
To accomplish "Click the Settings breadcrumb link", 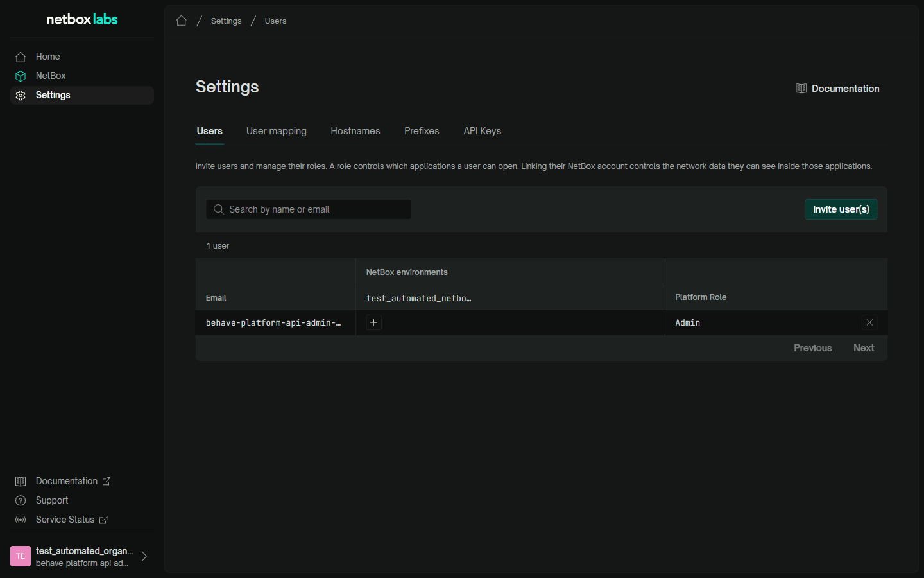I will point(226,21).
